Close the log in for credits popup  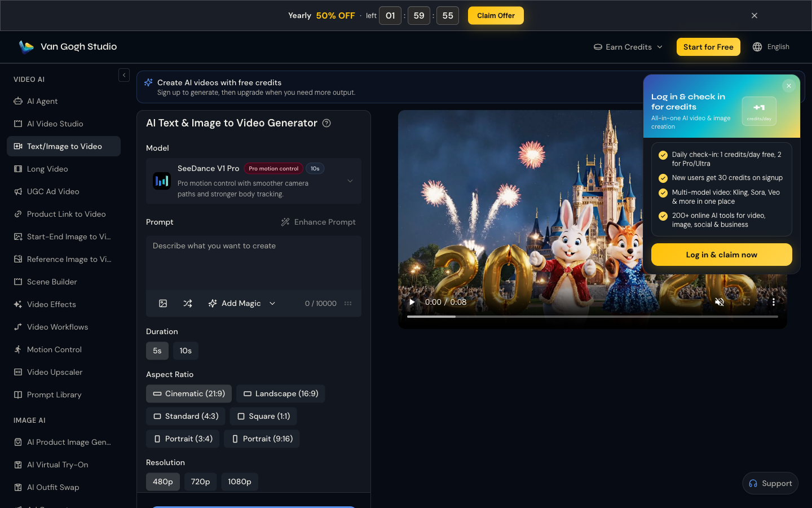click(789, 86)
